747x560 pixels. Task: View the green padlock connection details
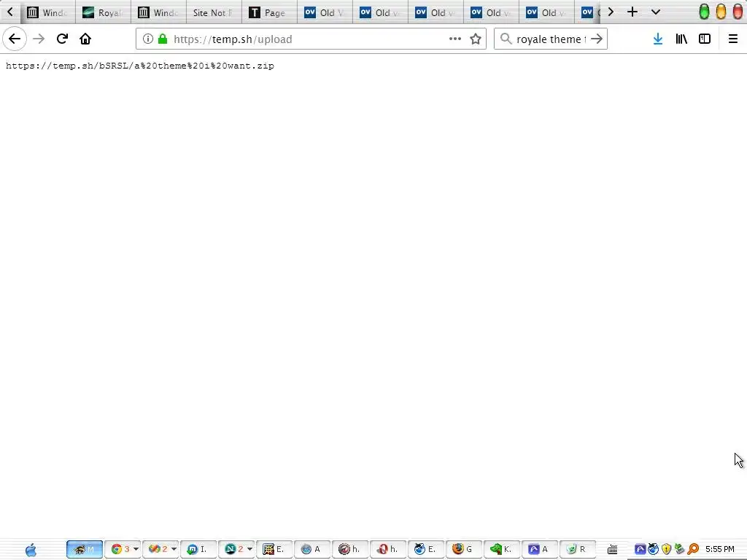pyautogui.click(x=163, y=39)
